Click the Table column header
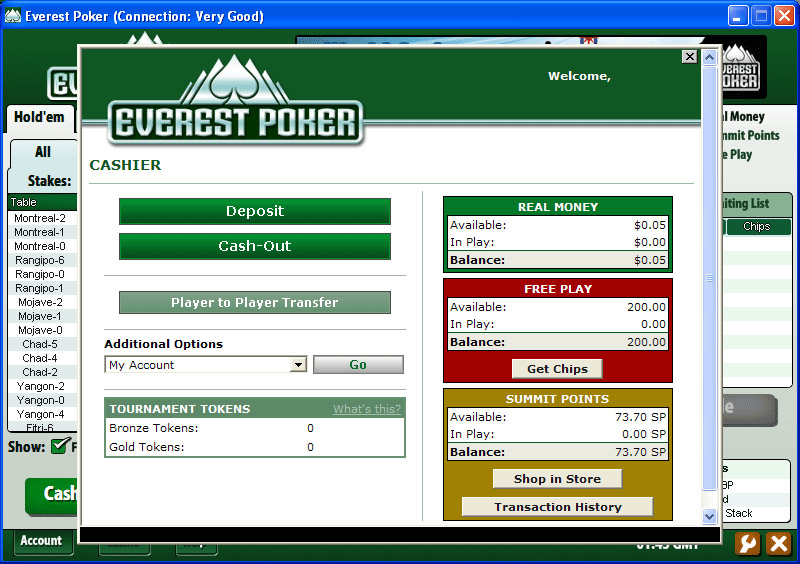This screenshot has height=564, width=800. click(43, 202)
